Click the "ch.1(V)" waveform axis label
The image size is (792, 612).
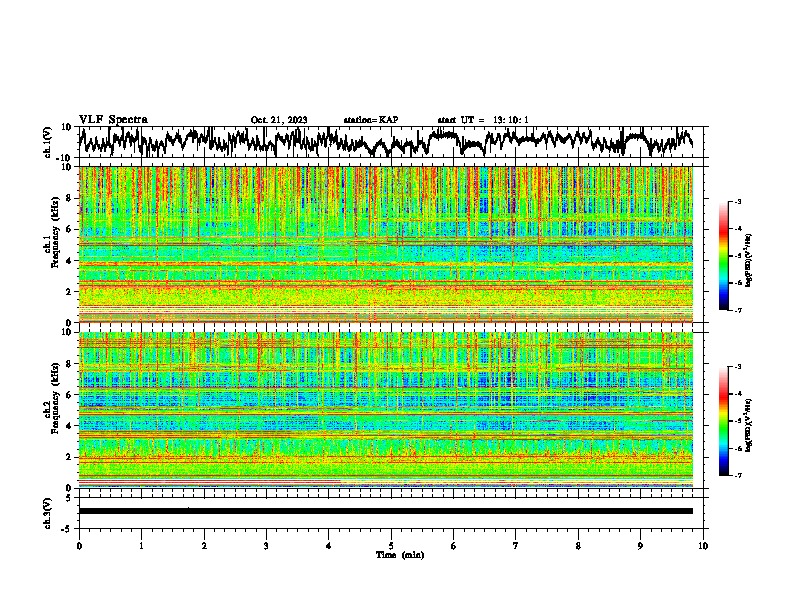(x=48, y=142)
